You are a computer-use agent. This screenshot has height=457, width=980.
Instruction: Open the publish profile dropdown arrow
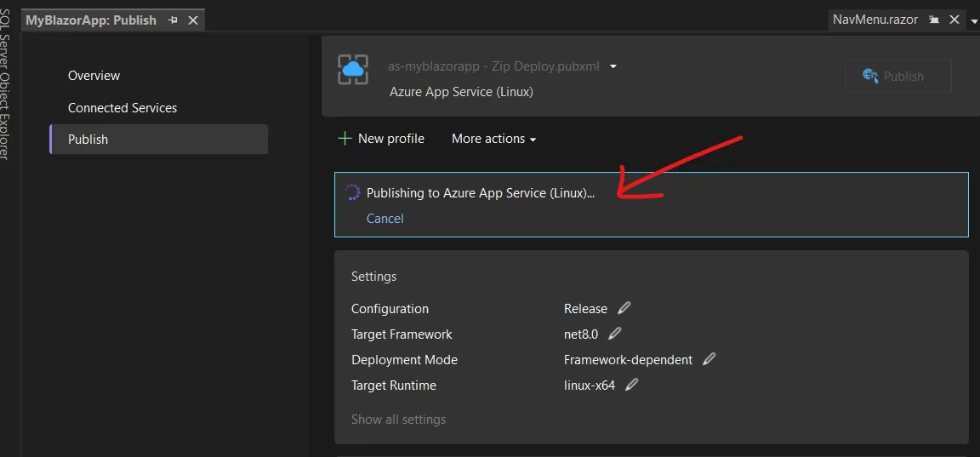coord(613,67)
